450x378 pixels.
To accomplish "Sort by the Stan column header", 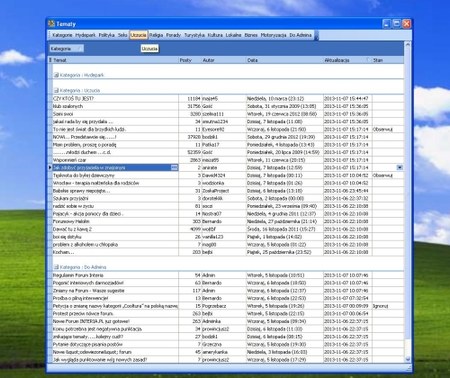I will [x=388, y=60].
